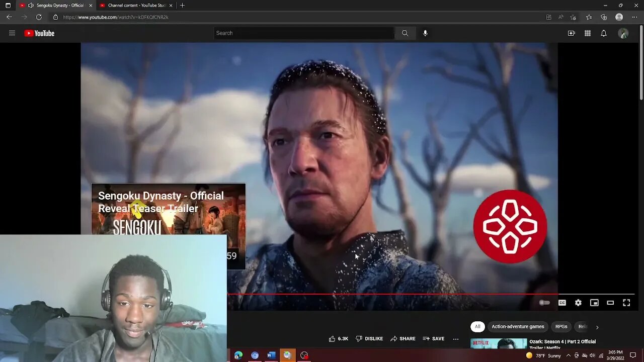This screenshot has width=644, height=362.
Task: Enable the miniplayer mode
Action: (594, 303)
